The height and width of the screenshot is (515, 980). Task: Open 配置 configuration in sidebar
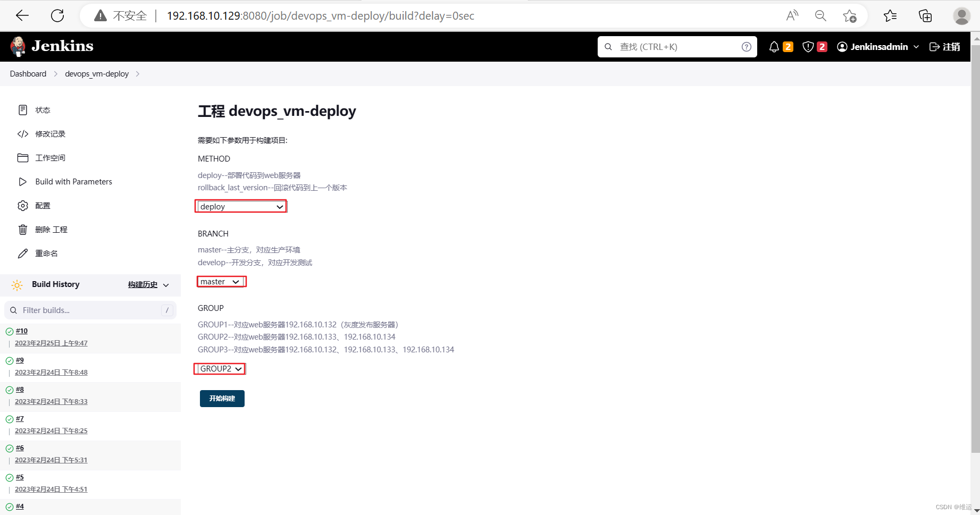[34, 206]
